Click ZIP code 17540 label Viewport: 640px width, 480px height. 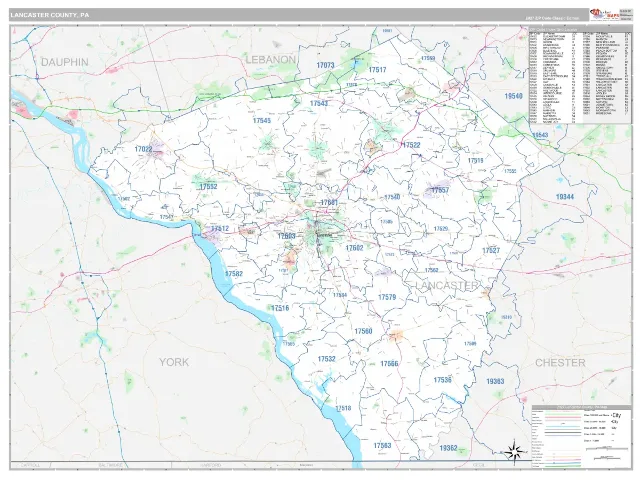pos(392,197)
